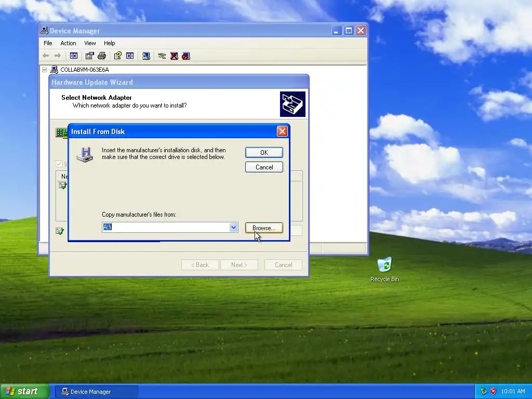Toggle the action pane toolbar icon
The height and width of the screenshot is (399, 532).
coord(130,56)
